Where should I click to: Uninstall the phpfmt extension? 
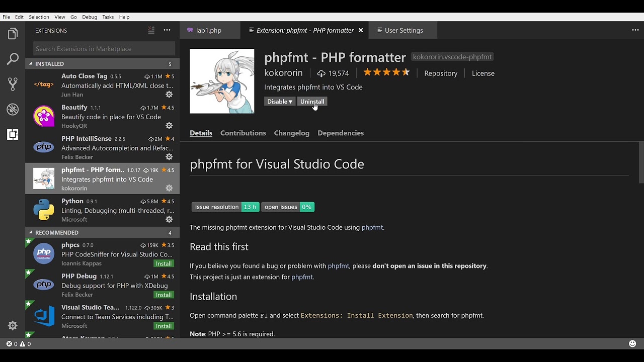point(312,102)
